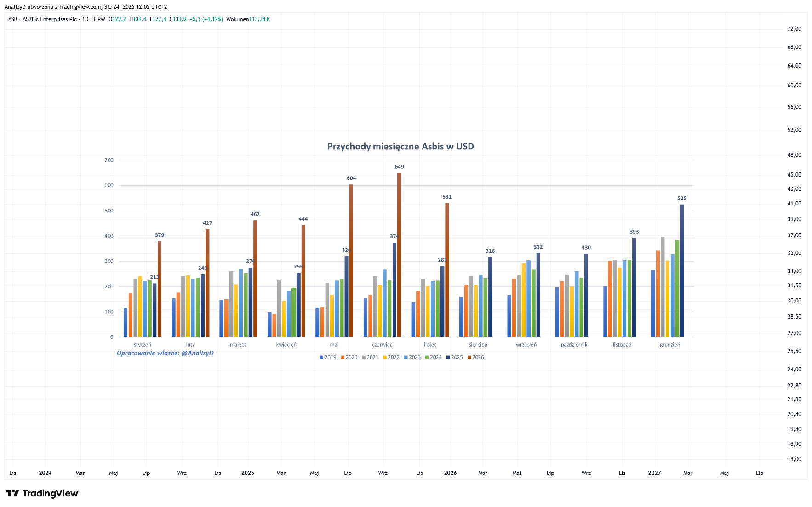Click the 2024 year on the time axis
Screen dimensions: 812x507
point(46,473)
